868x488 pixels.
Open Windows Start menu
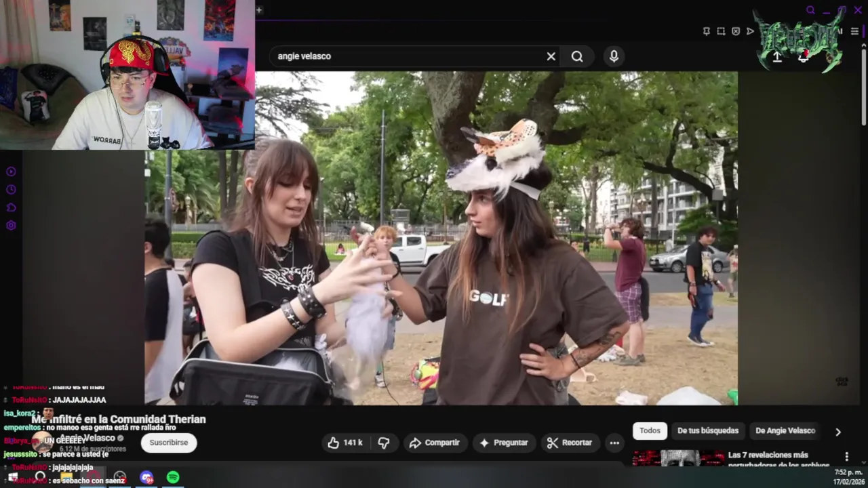click(12, 477)
